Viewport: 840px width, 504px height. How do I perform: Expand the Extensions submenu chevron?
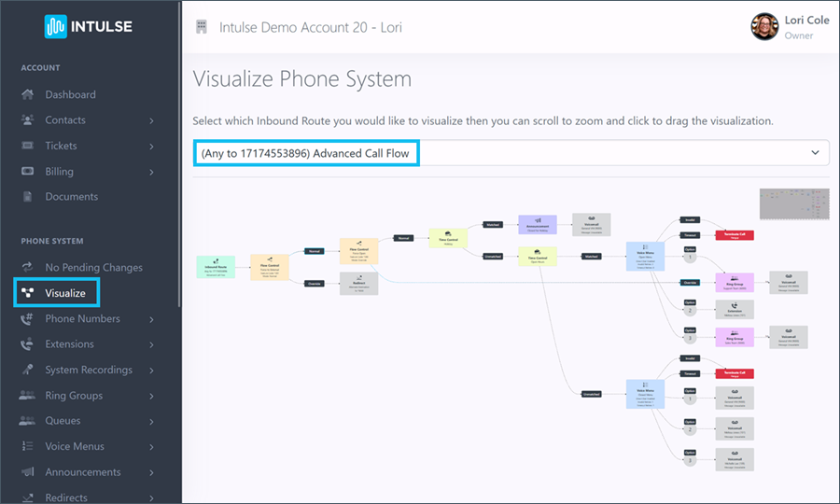pos(151,344)
